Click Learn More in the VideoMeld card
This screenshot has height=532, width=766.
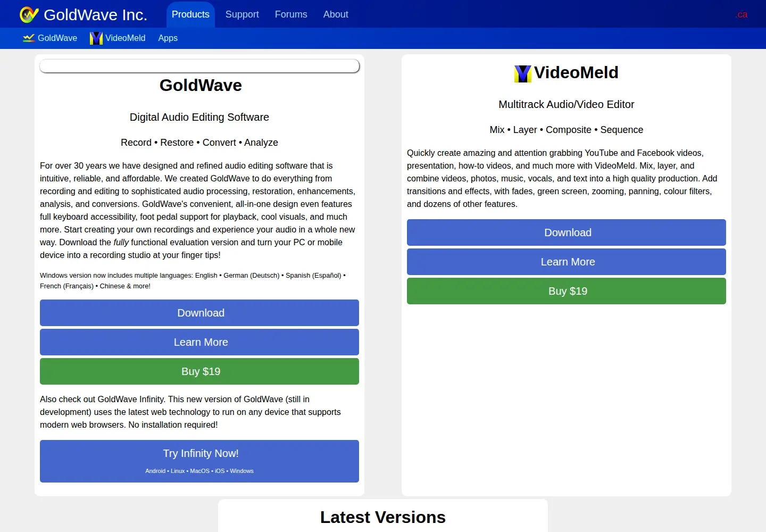coord(567,262)
